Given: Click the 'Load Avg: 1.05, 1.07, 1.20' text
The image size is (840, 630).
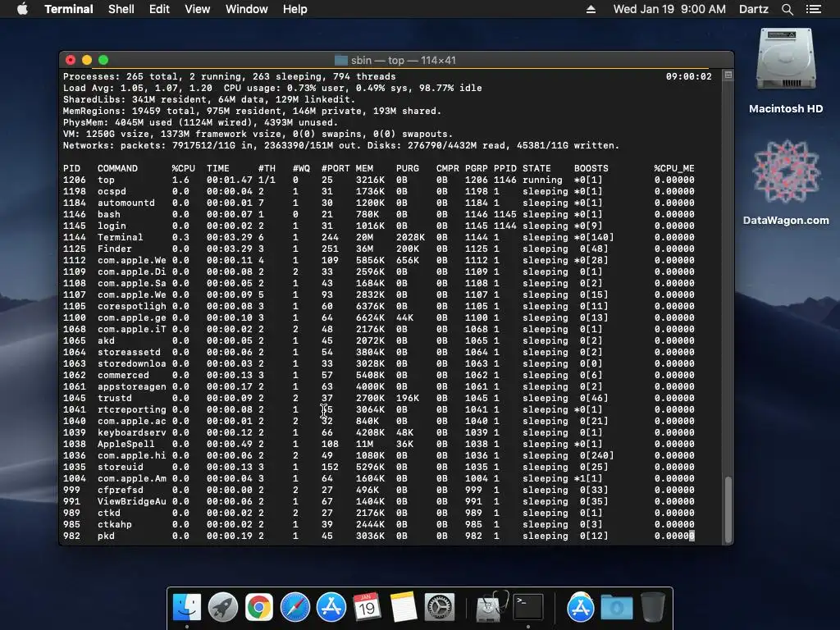Looking at the screenshot, I should click(138, 88).
